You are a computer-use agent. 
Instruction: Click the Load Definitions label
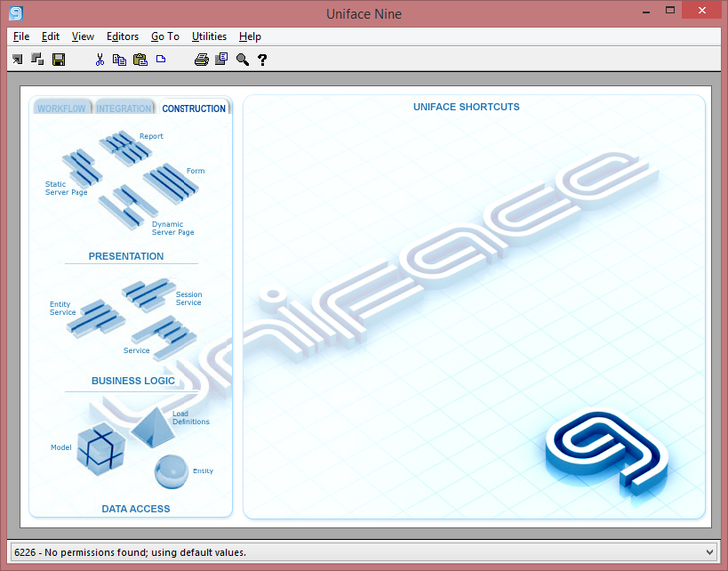[191, 418]
